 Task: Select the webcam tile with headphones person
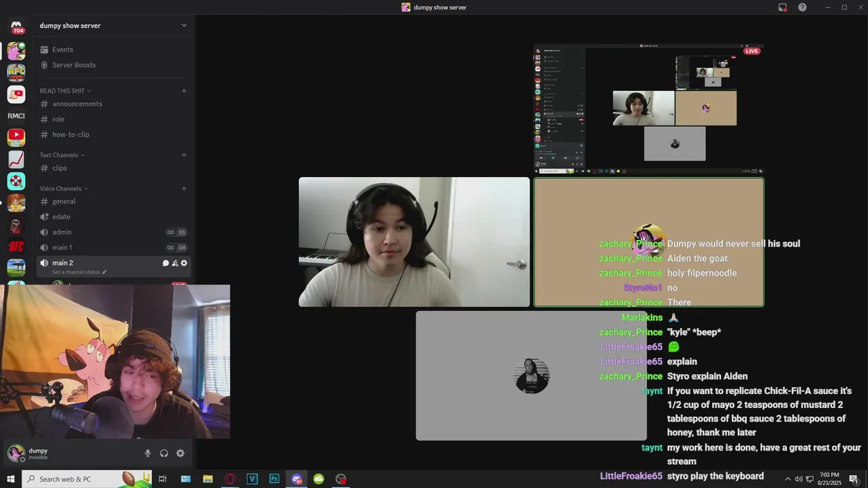click(414, 242)
